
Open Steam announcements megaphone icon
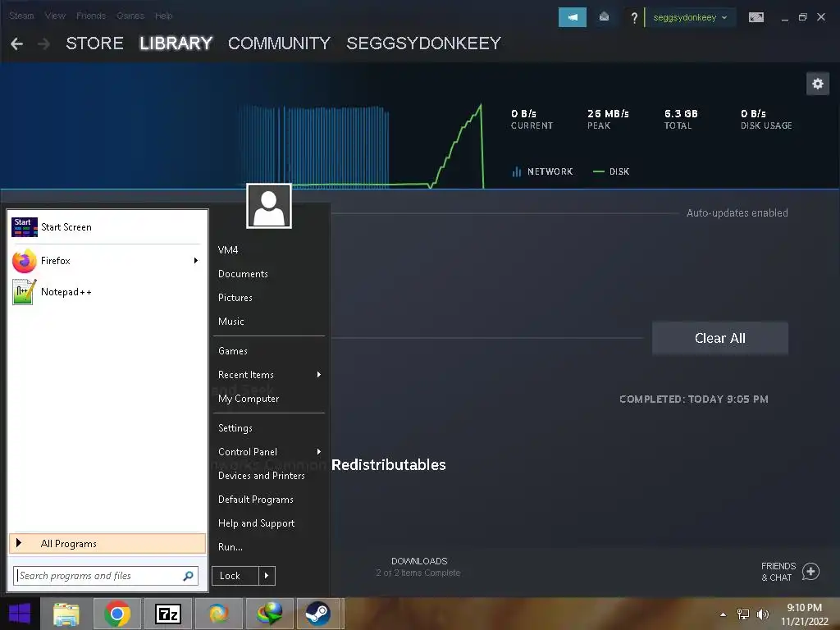pyautogui.click(x=572, y=17)
